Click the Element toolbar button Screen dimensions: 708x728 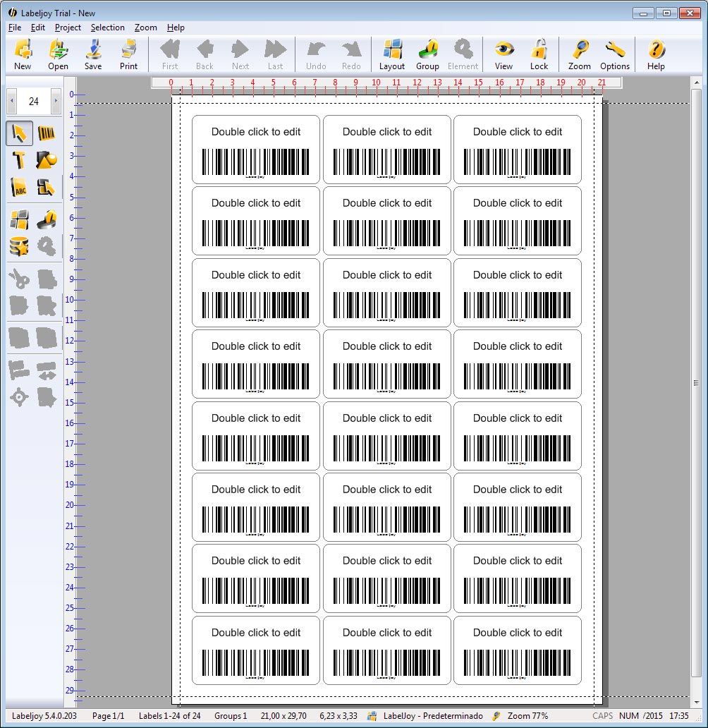pos(463,54)
